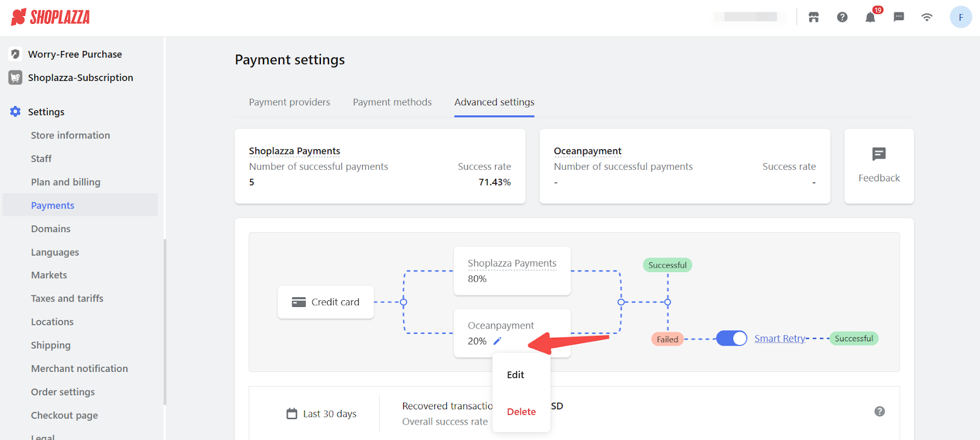
Task: Click the Successful badge after Smart Retry
Action: [854, 338]
